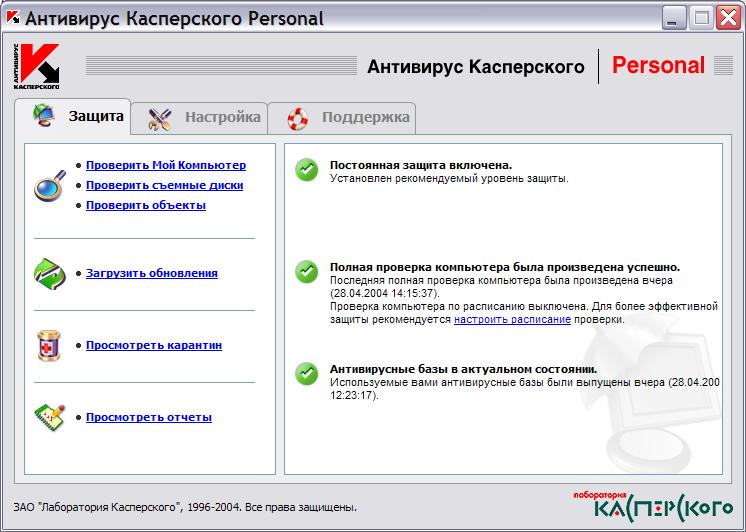Click the tools icon on Настройка tab

point(159,119)
